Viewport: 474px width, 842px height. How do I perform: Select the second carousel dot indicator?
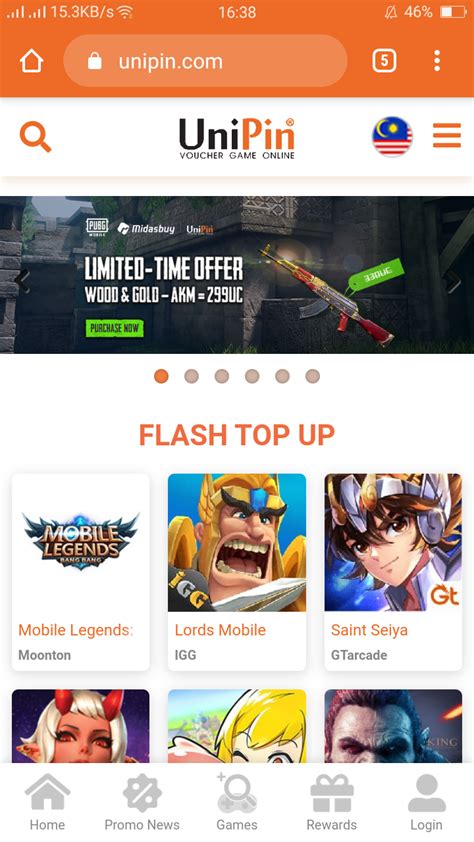tap(192, 376)
